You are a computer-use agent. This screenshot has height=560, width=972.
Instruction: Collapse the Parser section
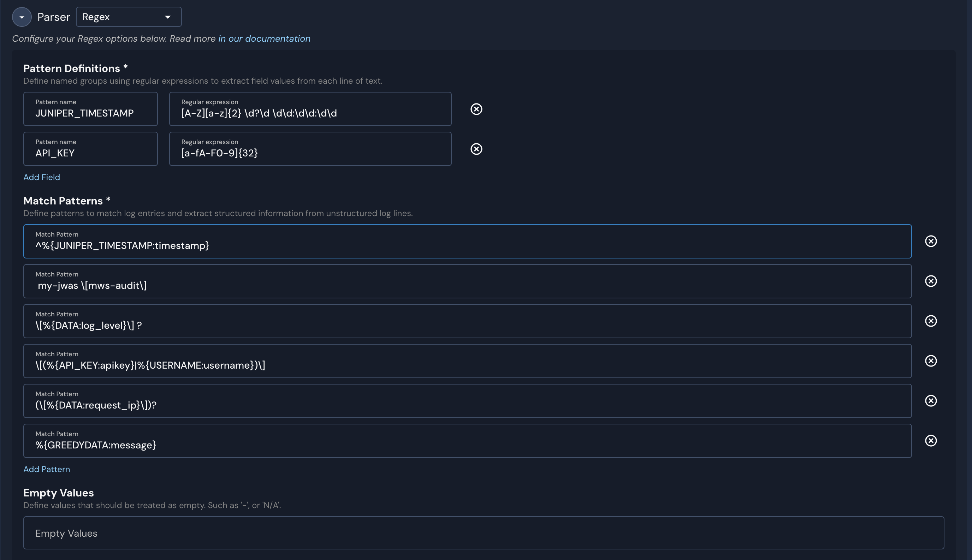(x=22, y=17)
